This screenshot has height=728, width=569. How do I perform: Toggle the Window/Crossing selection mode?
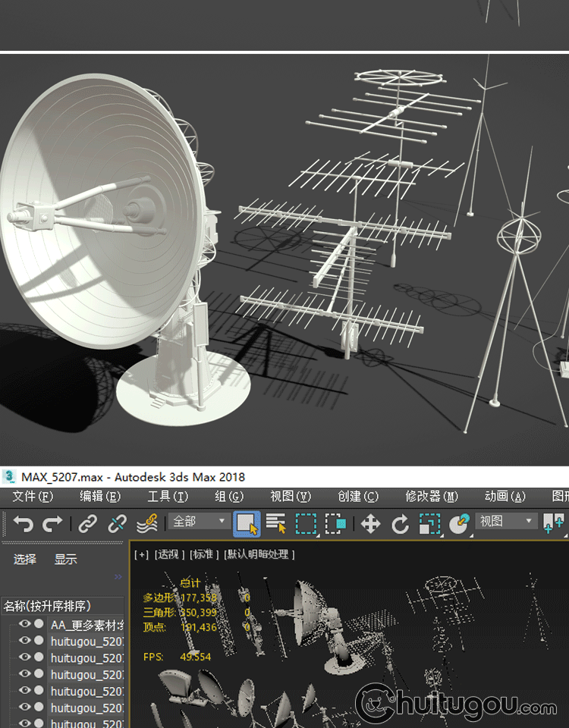click(x=335, y=524)
